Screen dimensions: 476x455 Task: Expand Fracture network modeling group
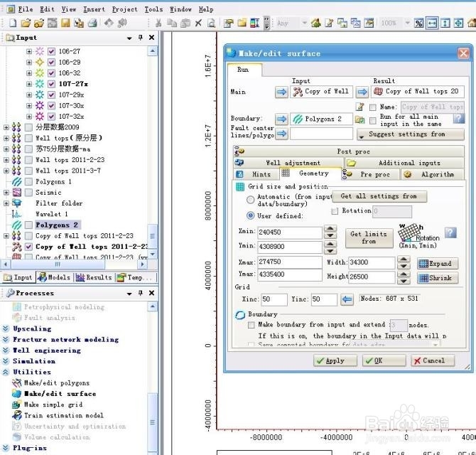tap(6, 339)
